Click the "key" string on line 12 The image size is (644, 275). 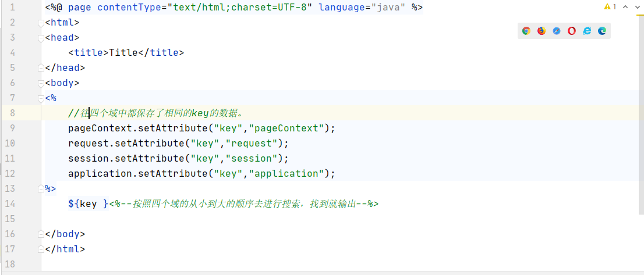[x=228, y=174]
